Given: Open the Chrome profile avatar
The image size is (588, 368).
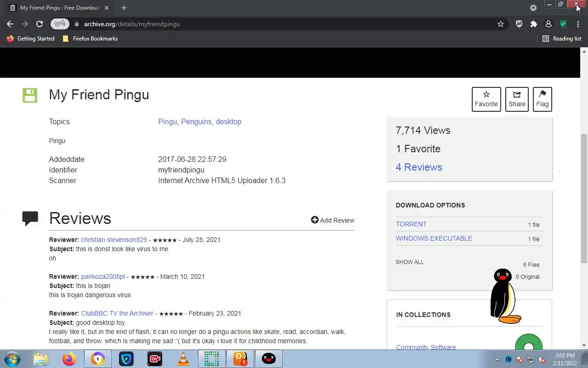Looking at the screenshot, I should (x=548, y=24).
